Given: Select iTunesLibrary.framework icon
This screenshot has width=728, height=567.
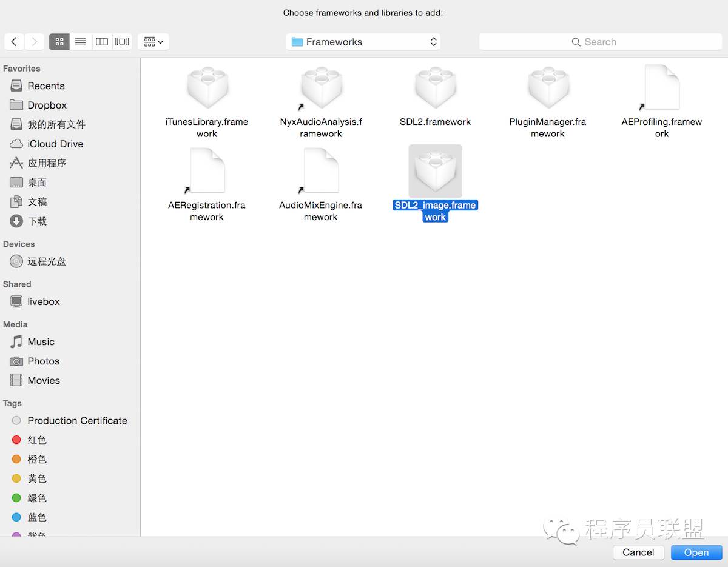Looking at the screenshot, I should 207,89.
